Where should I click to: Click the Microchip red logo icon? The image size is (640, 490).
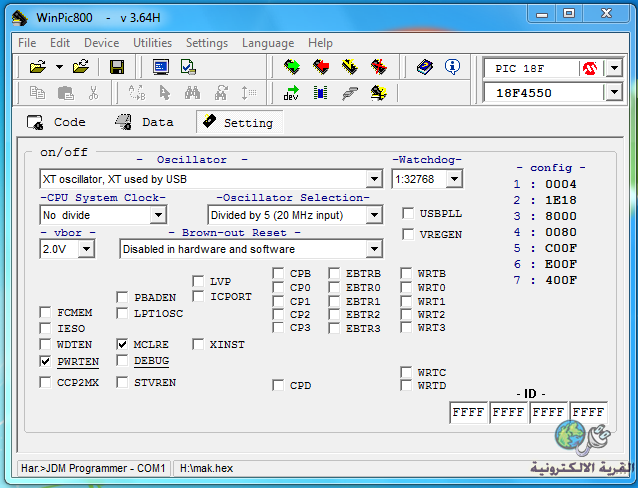(590, 68)
